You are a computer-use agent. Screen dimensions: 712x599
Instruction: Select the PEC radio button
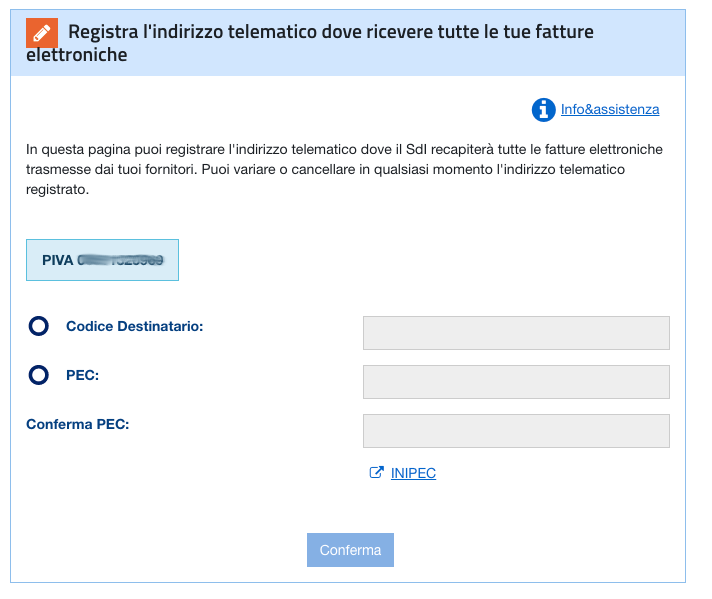pos(39,375)
